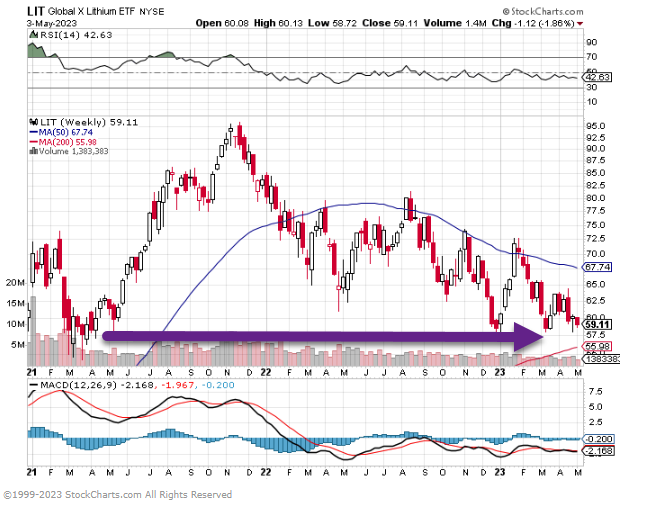Viewport: 652px width, 509px height.
Task: Click the 59.11 last price tag
Action: [x=598, y=325]
